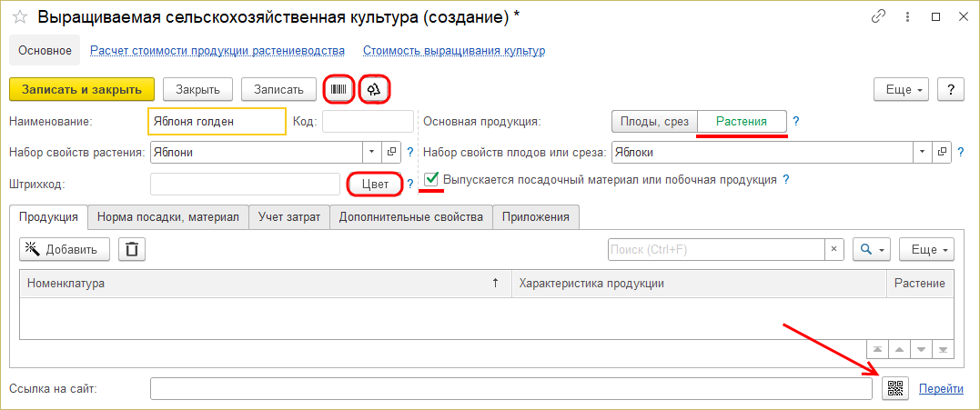Expand the fruit property set dropdown
Viewport: 980px width, 410px height.
(x=924, y=153)
